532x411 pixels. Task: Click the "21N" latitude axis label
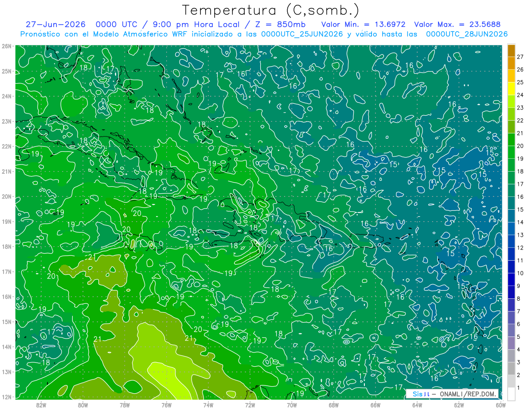coord(6,172)
